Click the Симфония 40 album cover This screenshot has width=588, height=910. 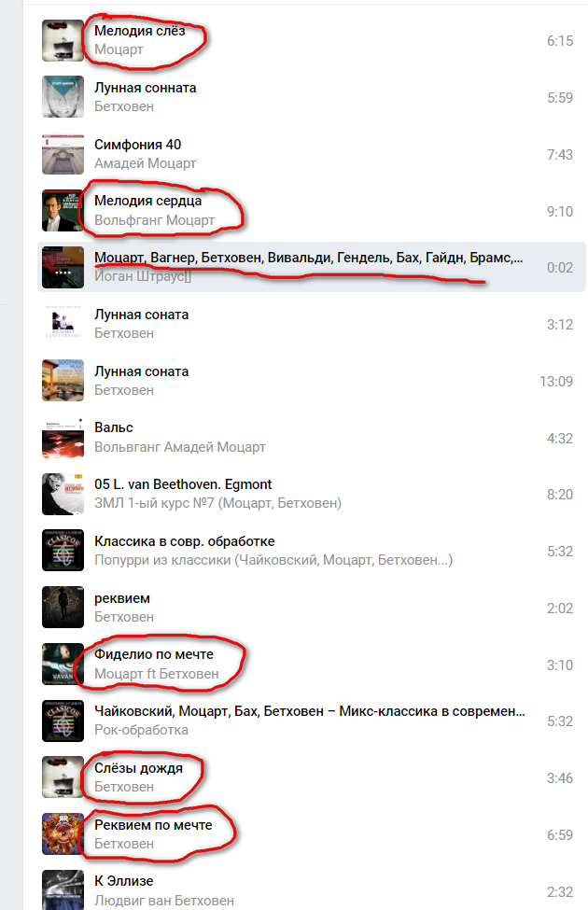pyautogui.click(x=63, y=154)
